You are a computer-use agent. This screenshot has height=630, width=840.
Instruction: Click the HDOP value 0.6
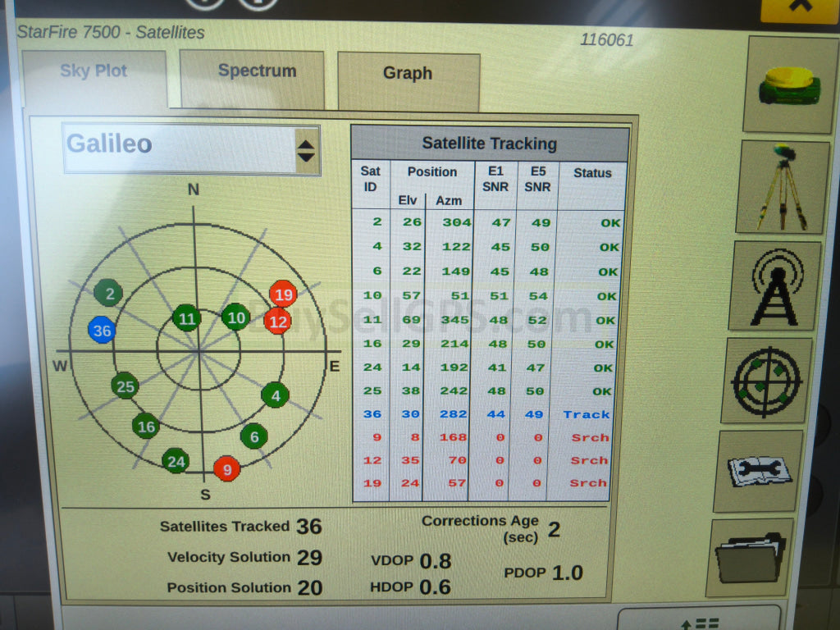click(x=435, y=587)
